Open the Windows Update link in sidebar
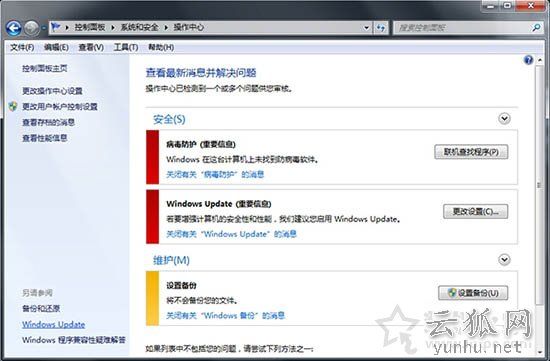This screenshot has height=361, width=550. pos(54,325)
